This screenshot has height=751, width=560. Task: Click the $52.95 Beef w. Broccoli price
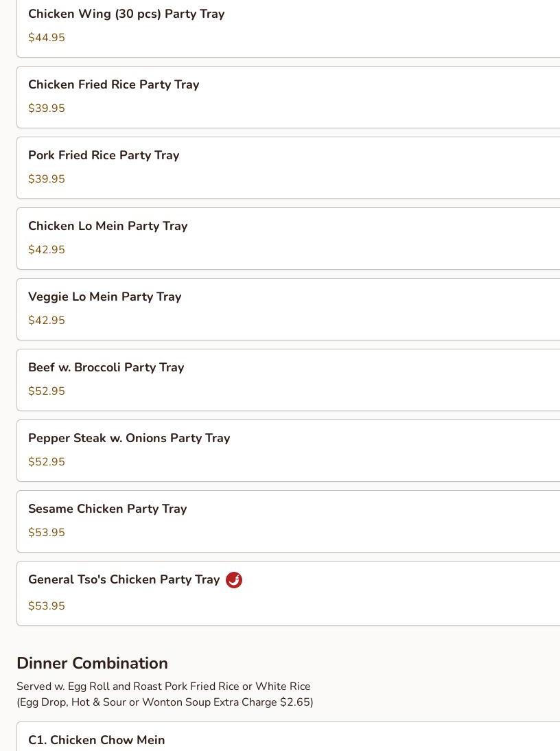click(47, 391)
